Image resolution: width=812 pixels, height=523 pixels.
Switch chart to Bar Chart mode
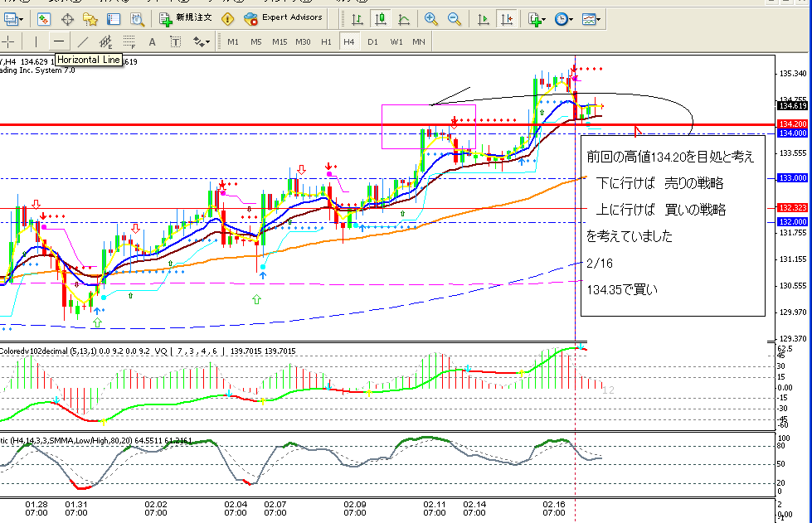coord(357,20)
